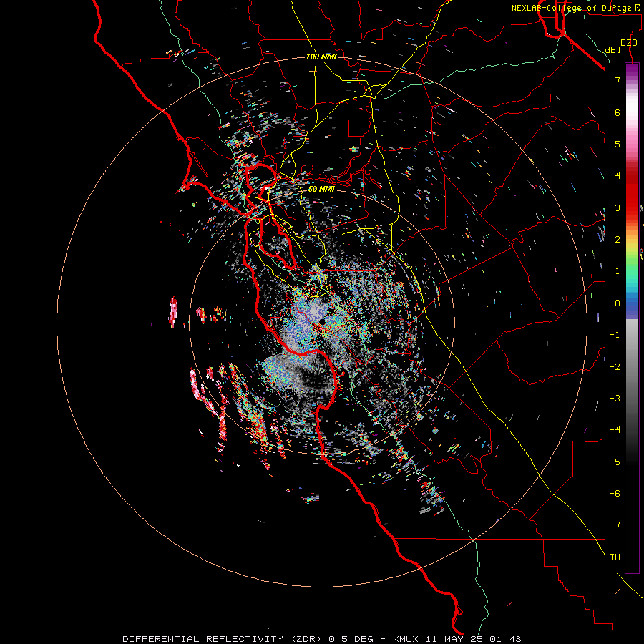Click the "50 NMI" range ring label
The image size is (644, 644).
pos(321,189)
